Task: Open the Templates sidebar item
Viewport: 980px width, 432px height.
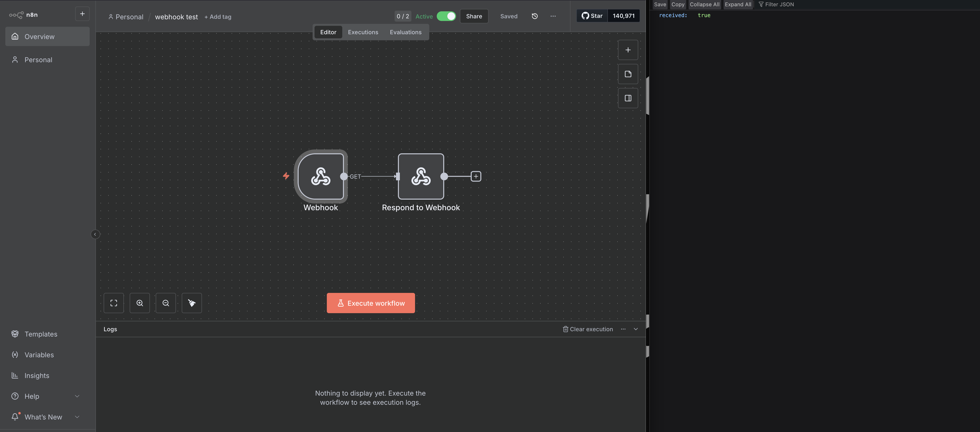Action: [41, 334]
